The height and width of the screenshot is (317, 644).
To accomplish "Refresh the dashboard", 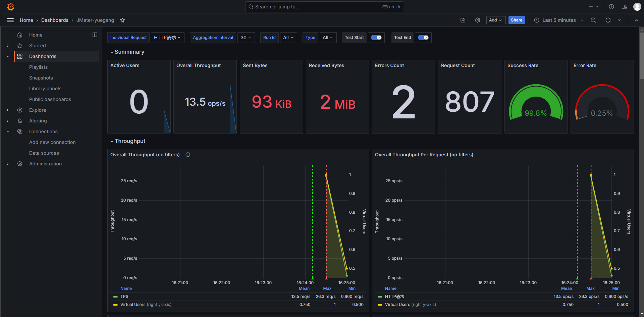I will click(608, 20).
